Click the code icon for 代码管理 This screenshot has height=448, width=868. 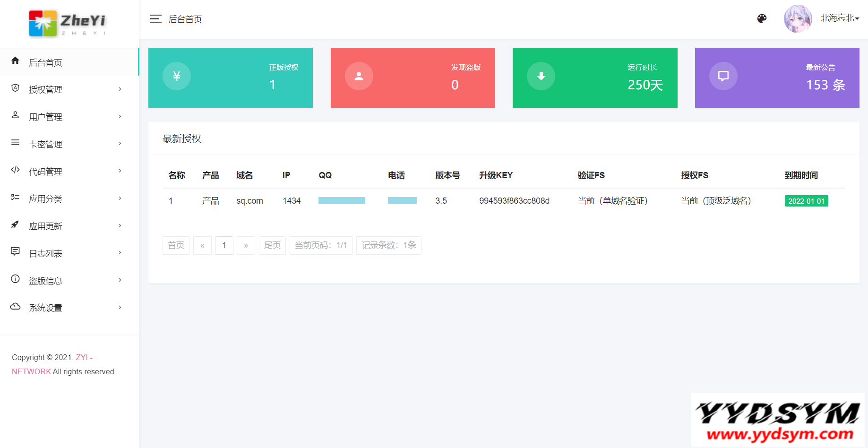coord(15,171)
